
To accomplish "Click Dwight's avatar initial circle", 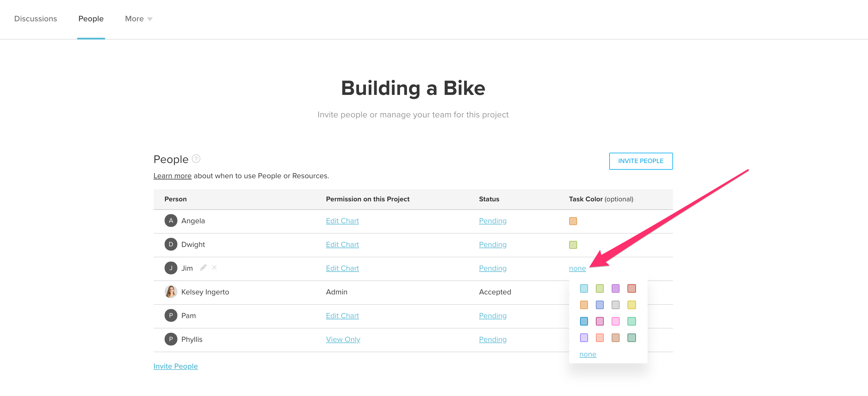I will (171, 244).
